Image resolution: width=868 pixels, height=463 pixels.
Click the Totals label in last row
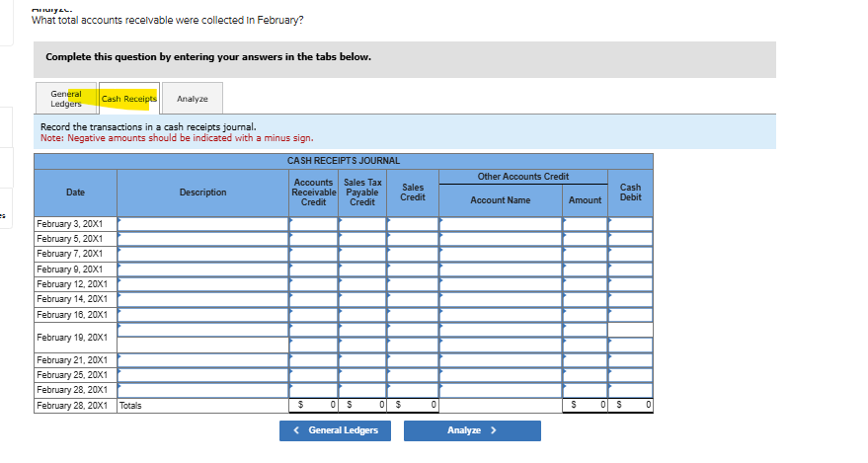(130, 406)
